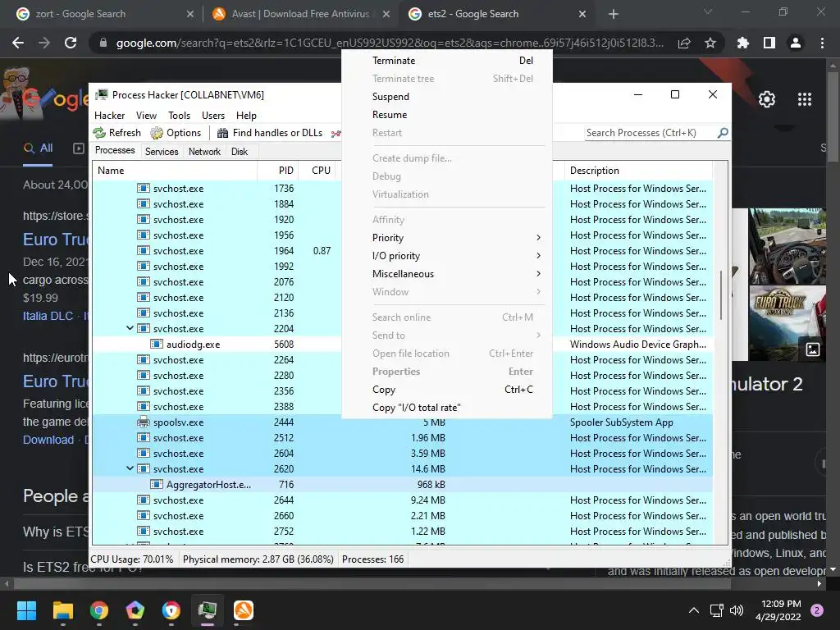Open Windows Start menu

(x=26, y=610)
